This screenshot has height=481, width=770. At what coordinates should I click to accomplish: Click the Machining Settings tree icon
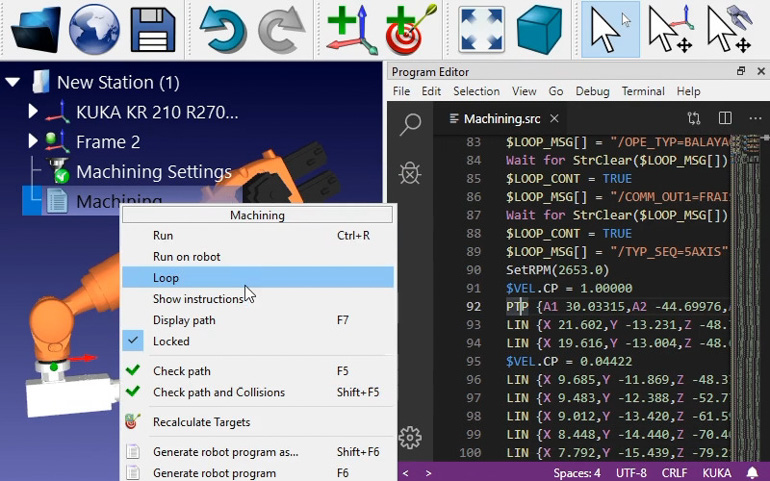coord(58,171)
